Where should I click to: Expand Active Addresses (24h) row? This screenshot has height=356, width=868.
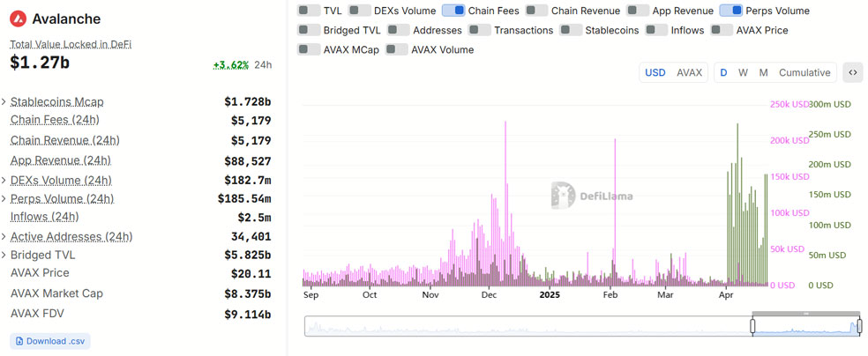click(4, 237)
